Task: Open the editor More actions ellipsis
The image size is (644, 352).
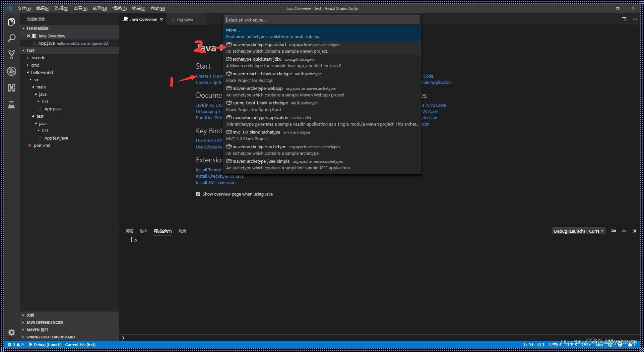Action: click(x=635, y=19)
